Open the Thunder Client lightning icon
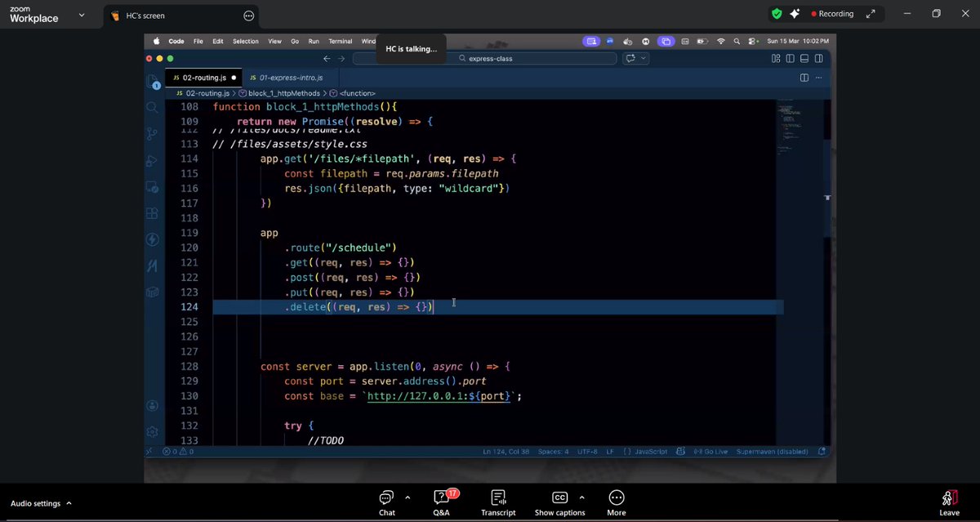The width and height of the screenshot is (980, 522). coord(152,239)
